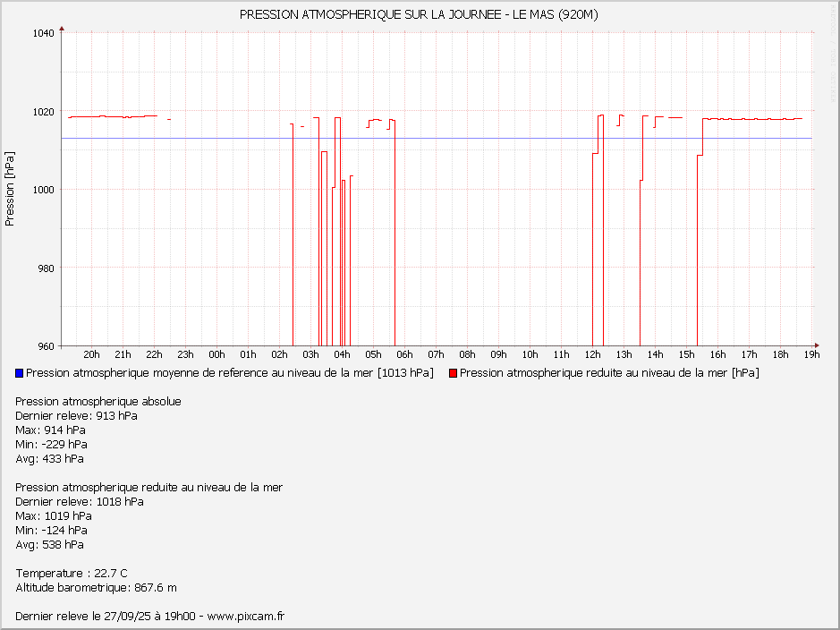Click the 'Temperature : 22.7 C' reading
The image size is (840, 630).
72,574
